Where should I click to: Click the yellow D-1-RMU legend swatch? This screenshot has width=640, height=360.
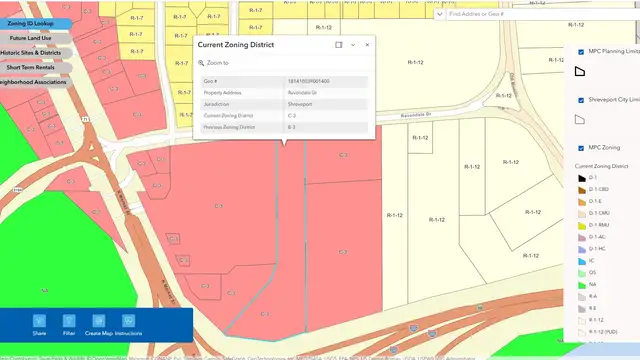coord(582,225)
